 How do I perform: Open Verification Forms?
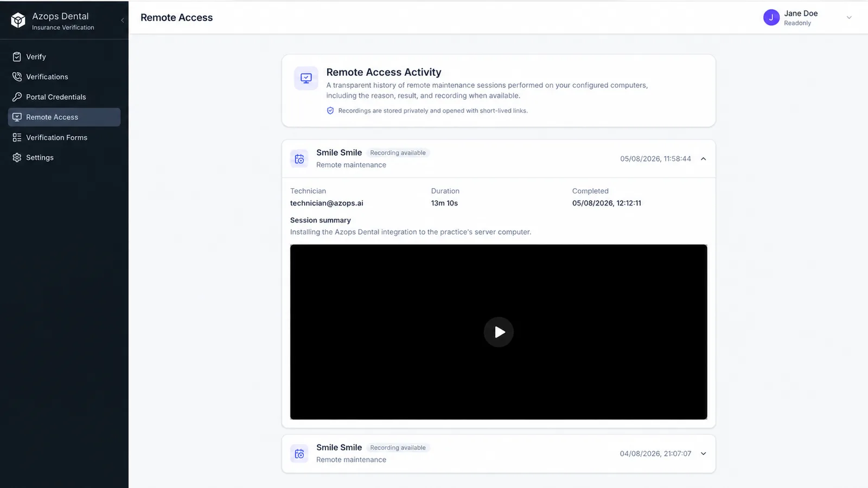click(64, 137)
